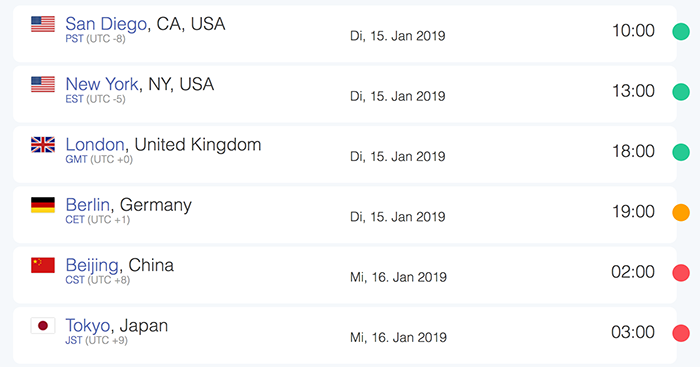
Task: Open the San Diego city link
Action: click(x=106, y=24)
